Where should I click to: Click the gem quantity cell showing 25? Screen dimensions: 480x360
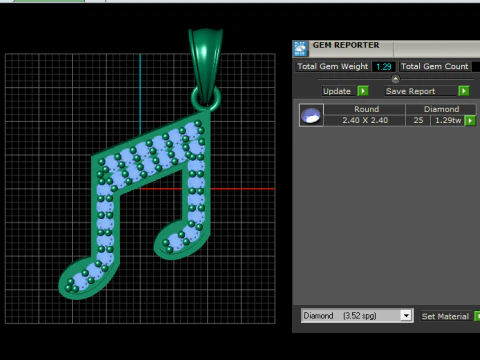pyautogui.click(x=418, y=120)
